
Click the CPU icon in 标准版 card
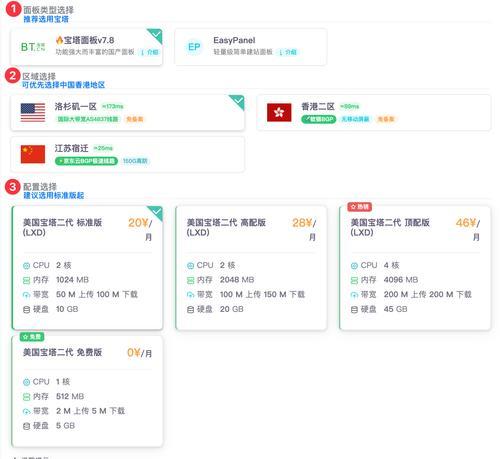point(26,266)
